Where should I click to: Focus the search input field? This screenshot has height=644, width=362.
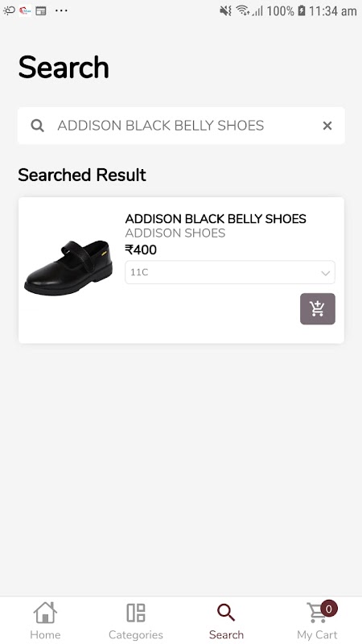pos(181,126)
